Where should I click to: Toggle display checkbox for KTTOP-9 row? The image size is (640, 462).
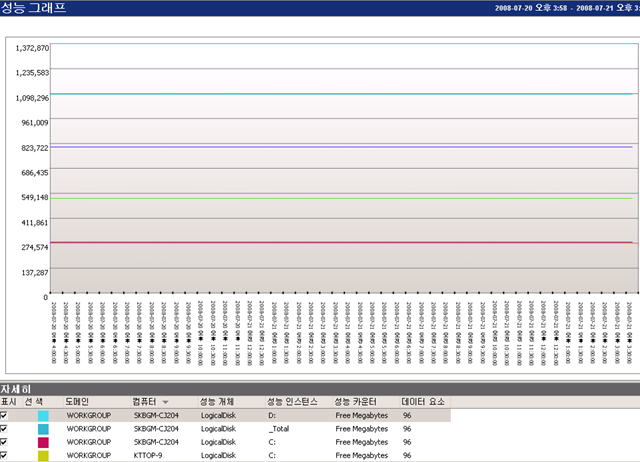pyautogui.click(x=4, y=455)
